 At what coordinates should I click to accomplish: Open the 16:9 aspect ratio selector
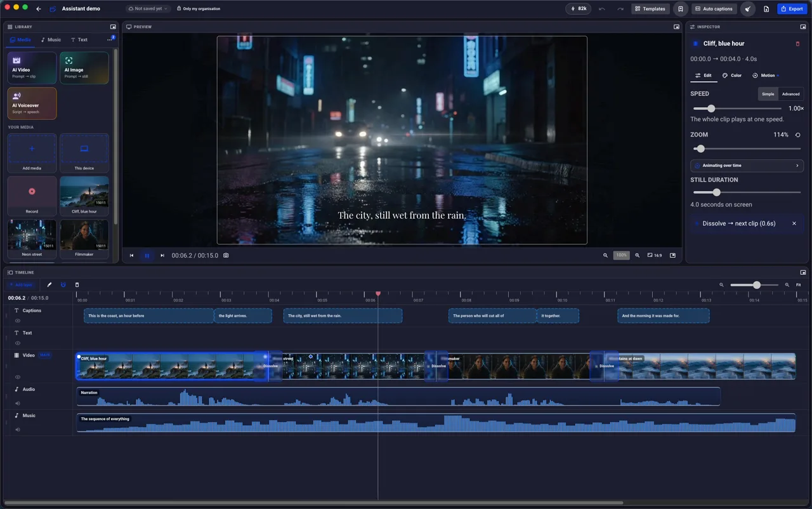(x=655, y=256)
